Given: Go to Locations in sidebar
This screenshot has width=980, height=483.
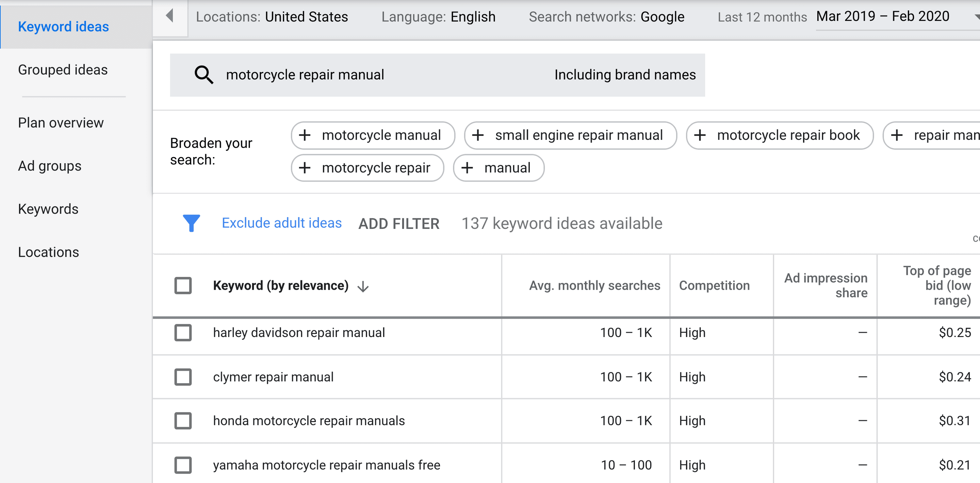Looking at the screenshot, I should (x=49, y=252).
